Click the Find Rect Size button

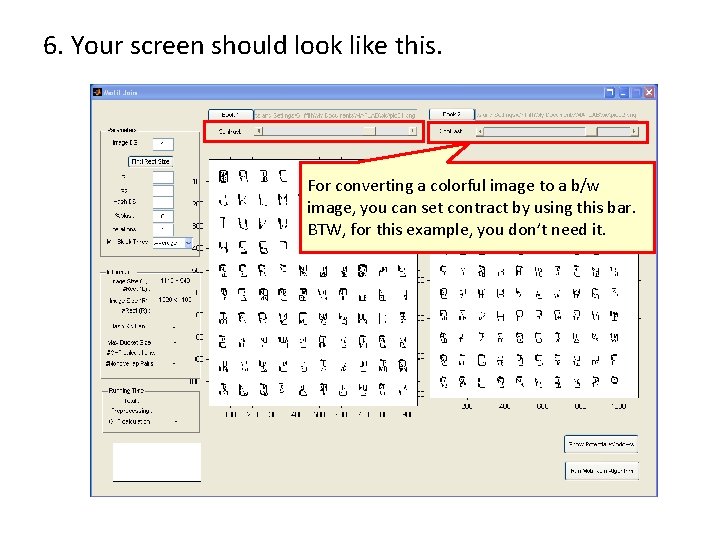pos(150,162)
